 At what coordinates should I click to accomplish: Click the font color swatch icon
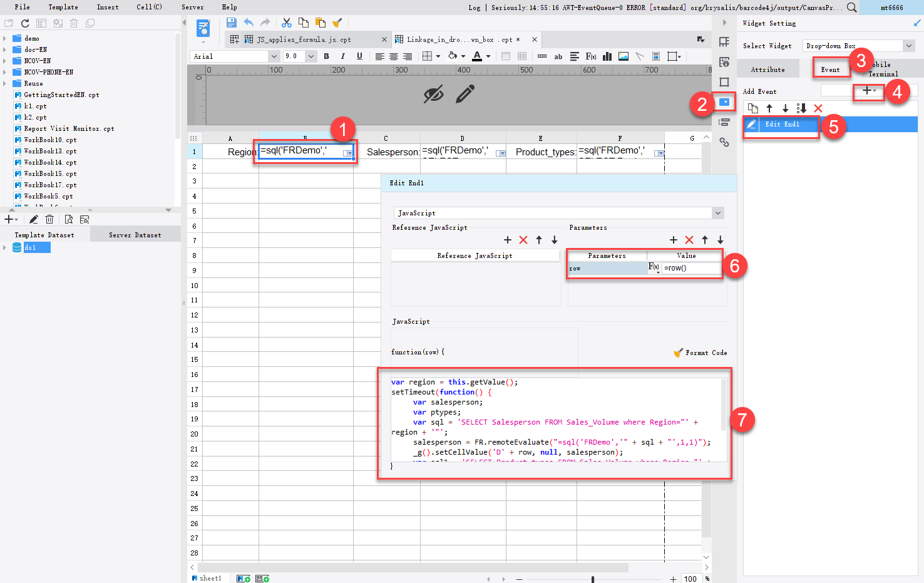tap(477, 56)
